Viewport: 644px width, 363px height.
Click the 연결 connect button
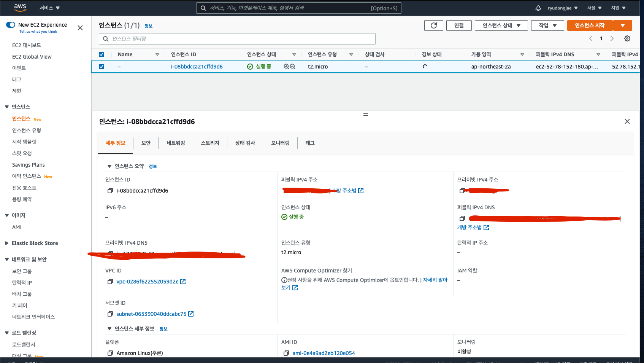pyautogui.click(x=459, y=25)
